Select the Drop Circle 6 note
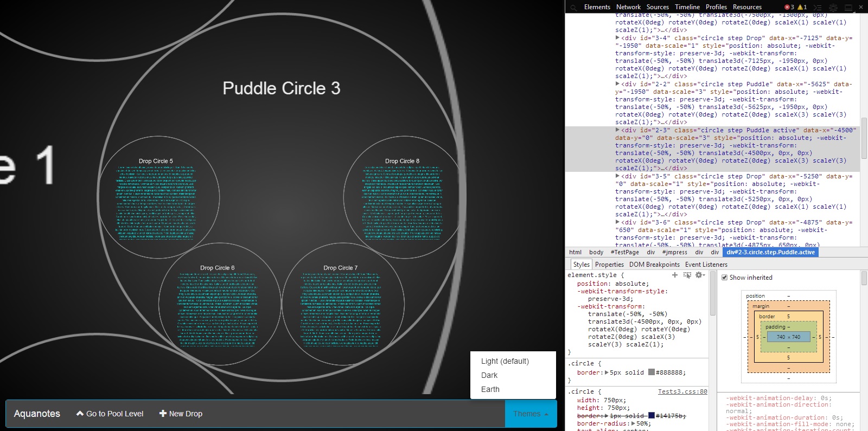 (220, 304)
